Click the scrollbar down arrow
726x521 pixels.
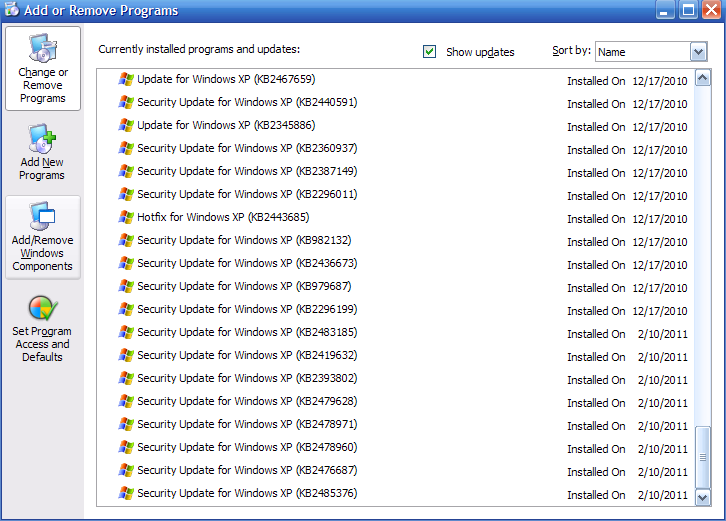pos(702,497)
